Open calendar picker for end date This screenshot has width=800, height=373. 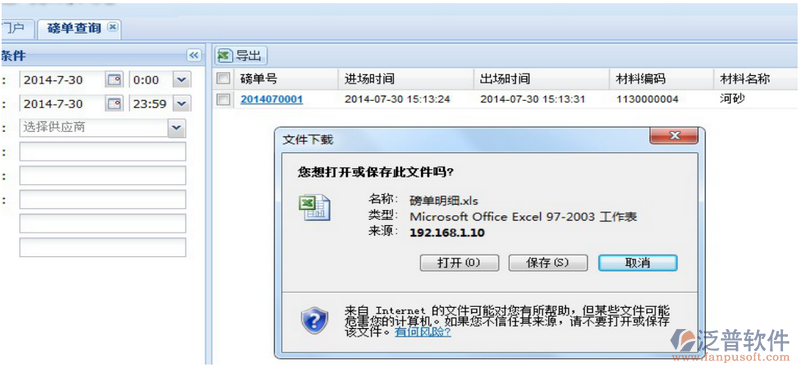[114, 104]
